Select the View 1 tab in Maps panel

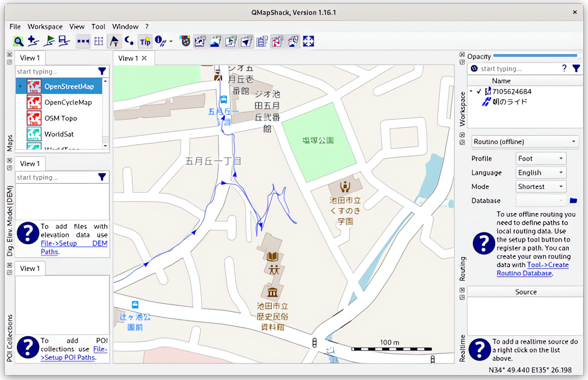30,58
